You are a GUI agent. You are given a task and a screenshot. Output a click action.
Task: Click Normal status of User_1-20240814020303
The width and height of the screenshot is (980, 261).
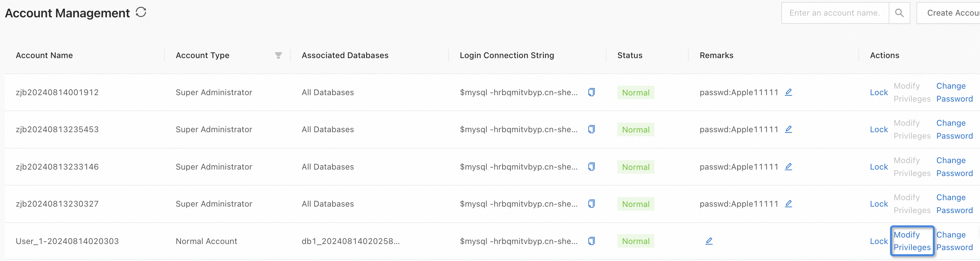(x=635, y=241)
